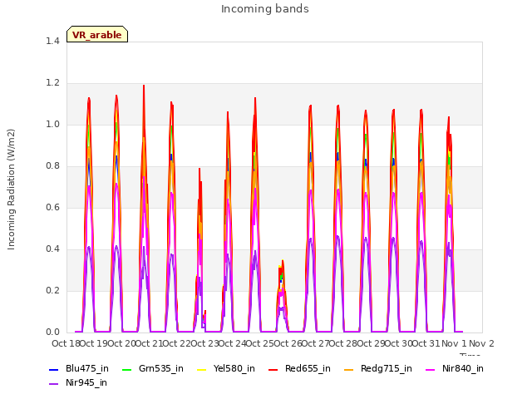Image resolution: width=532 pixels, height=399 pixels.
Task: Click the yellow Yel580_in legend swatch
Action: pyautogui.click(x=201, y=369)
